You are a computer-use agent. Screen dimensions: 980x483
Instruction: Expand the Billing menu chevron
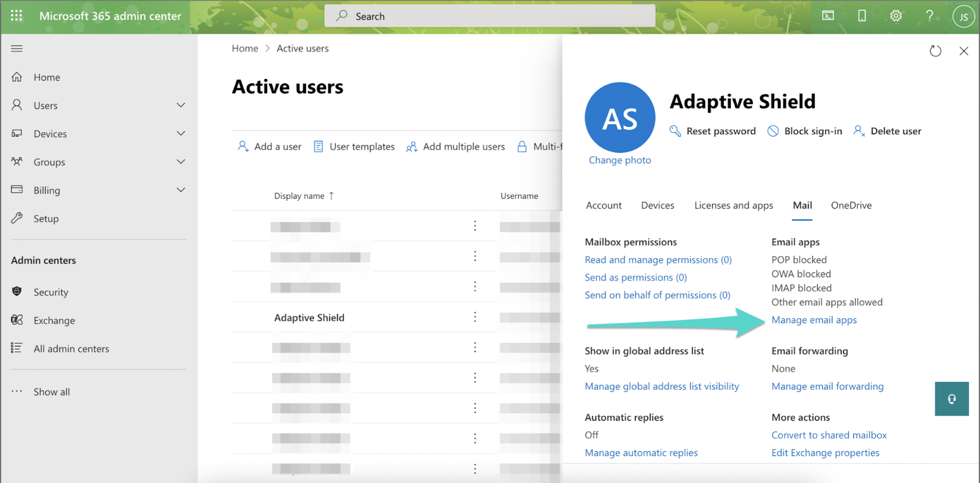(181, 190)
